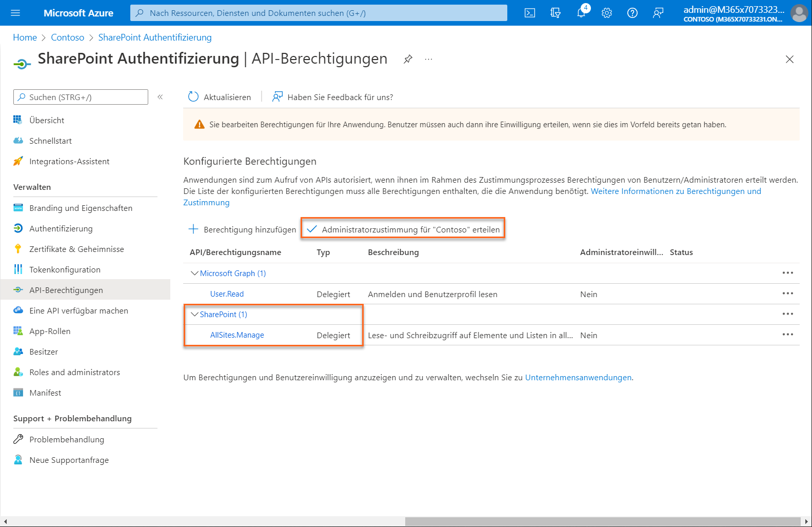
Task: Open the Azure portal hamburger menu
Action: (x=15, y=13)
